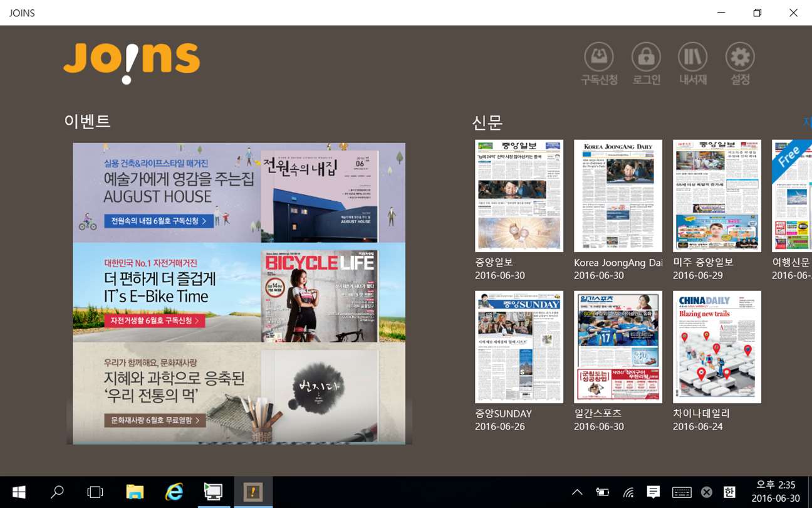Image resolution: width=812 pixels, height=508 pixels.
Task: Click the 일간스포츠 title text
Action: coord(598,413)
